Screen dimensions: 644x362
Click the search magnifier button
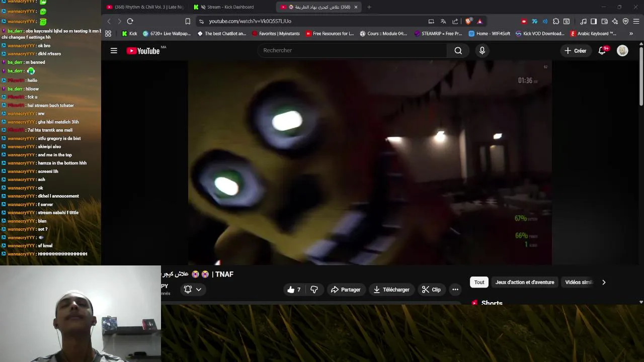point(458,50)
